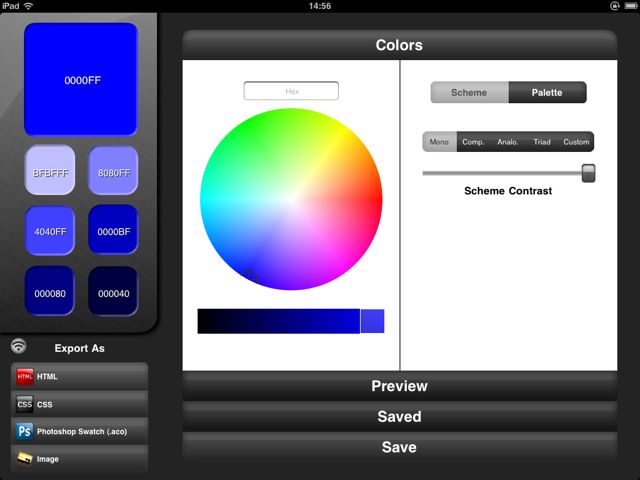This screenshot has width=640, height=480.
Task: Tap the wireless share icon beside Export As
Action: 18,346
